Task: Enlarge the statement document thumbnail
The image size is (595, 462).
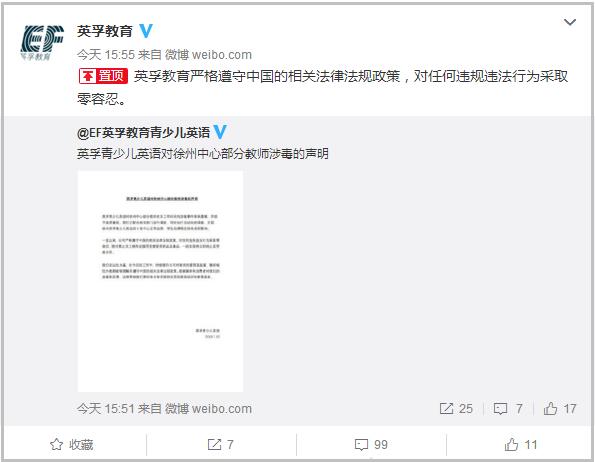Action: coord(160,281)
